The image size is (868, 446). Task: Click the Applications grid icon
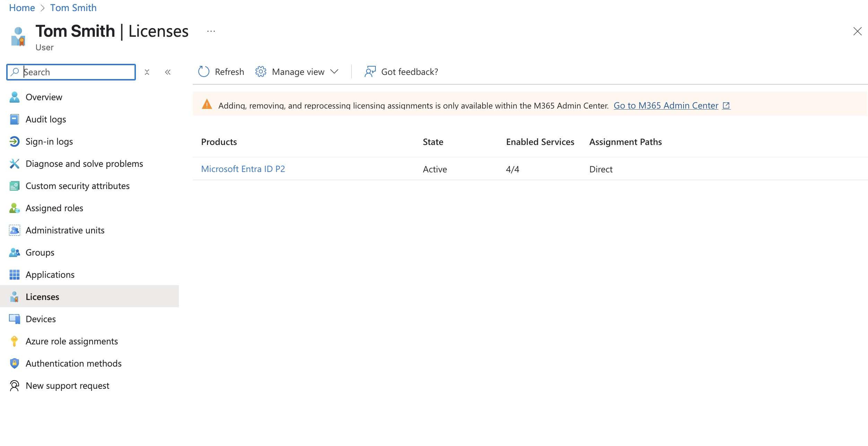click(x=14, y=275)
